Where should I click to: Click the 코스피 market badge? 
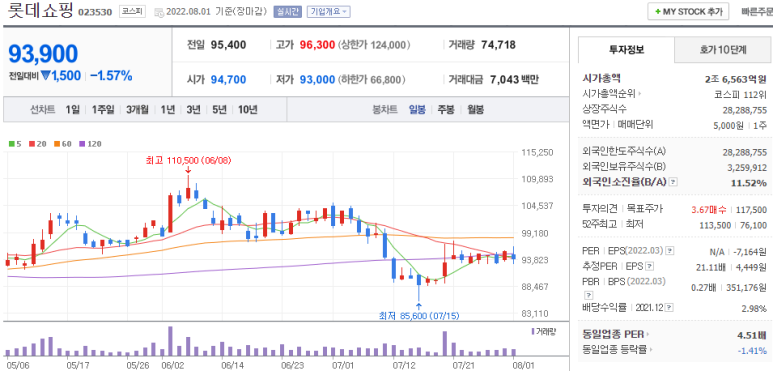pyautogui.click(x=132, y=11)
